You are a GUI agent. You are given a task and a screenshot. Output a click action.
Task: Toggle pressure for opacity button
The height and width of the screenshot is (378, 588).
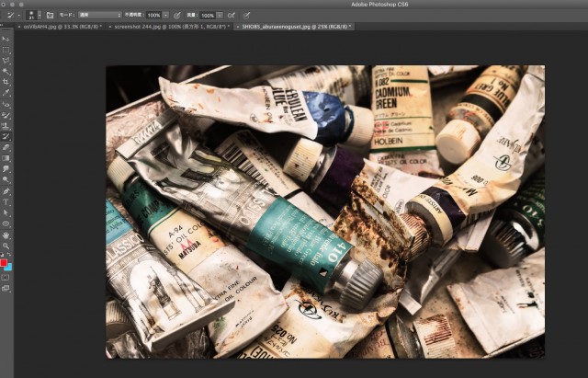pyautogui.click(x=176, y=16)
